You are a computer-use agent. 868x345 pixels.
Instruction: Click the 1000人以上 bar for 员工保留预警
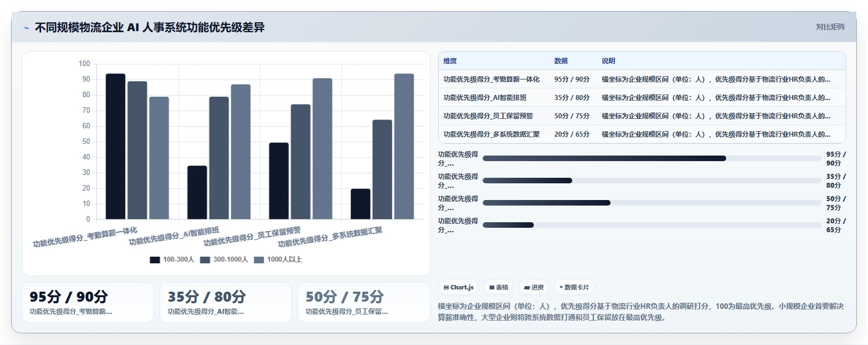[323, 149]
